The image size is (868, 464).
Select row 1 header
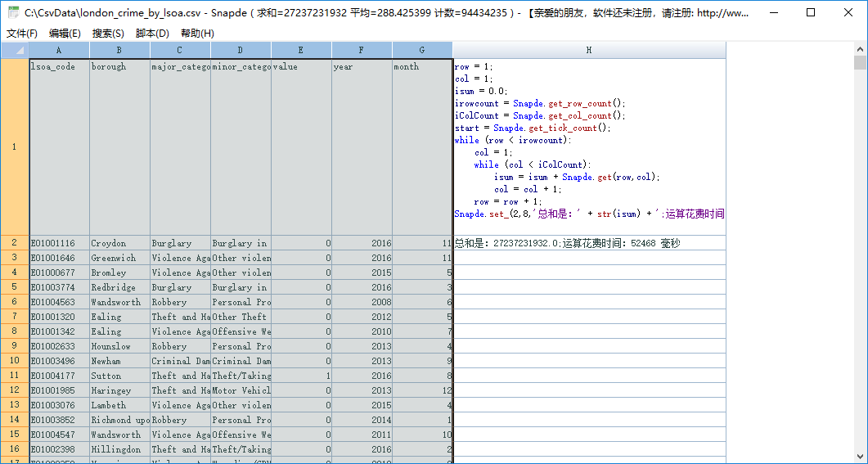pos(15,146)
